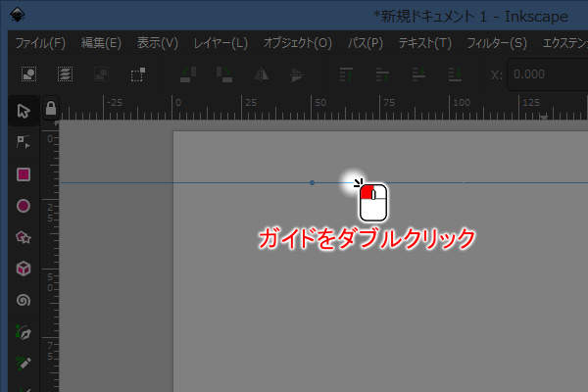The height and width of the screenshot is (392, 588).
Task: Open the オブジェクト(O) menu
Action: [x=297, y=43]
